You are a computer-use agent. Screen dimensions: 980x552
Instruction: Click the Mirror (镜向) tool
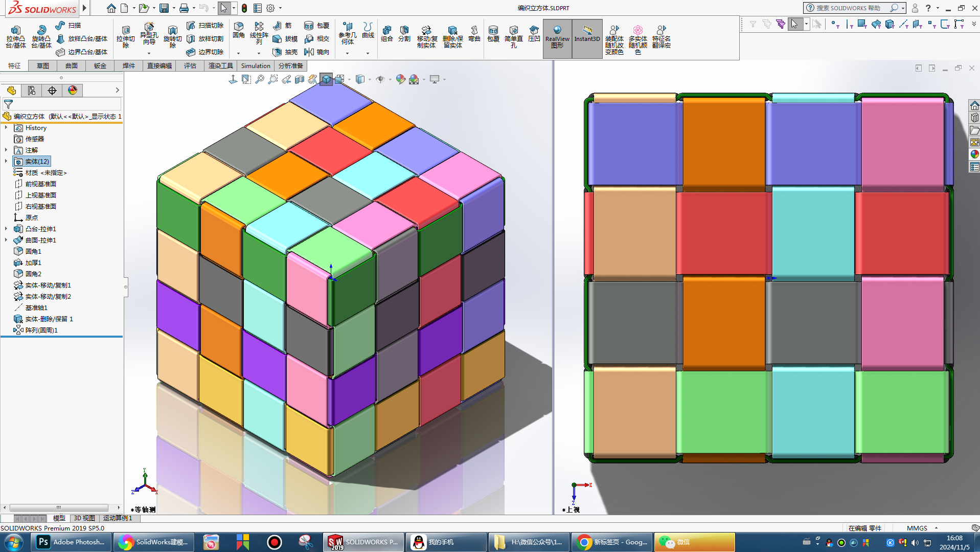pyautogui.click(x=316, y=52)
